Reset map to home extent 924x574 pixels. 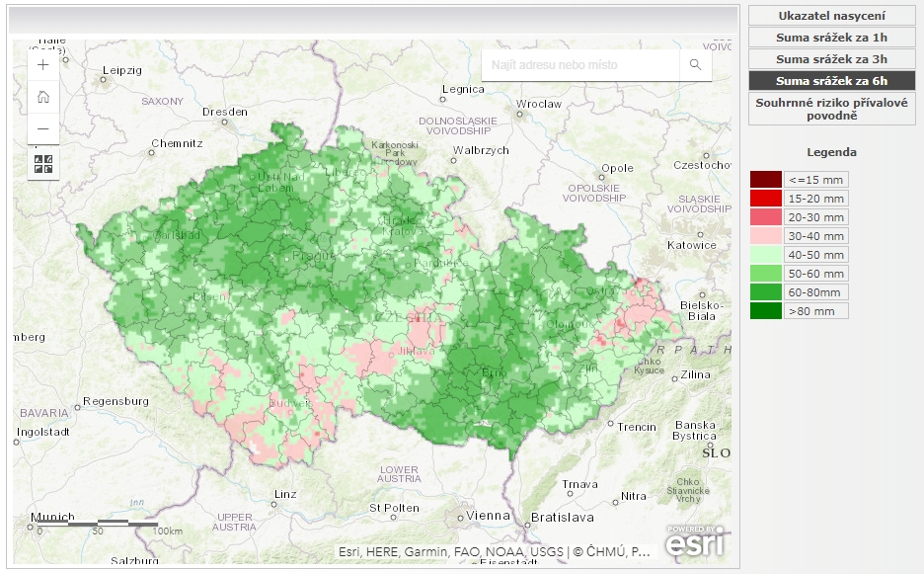coord(42,97)
